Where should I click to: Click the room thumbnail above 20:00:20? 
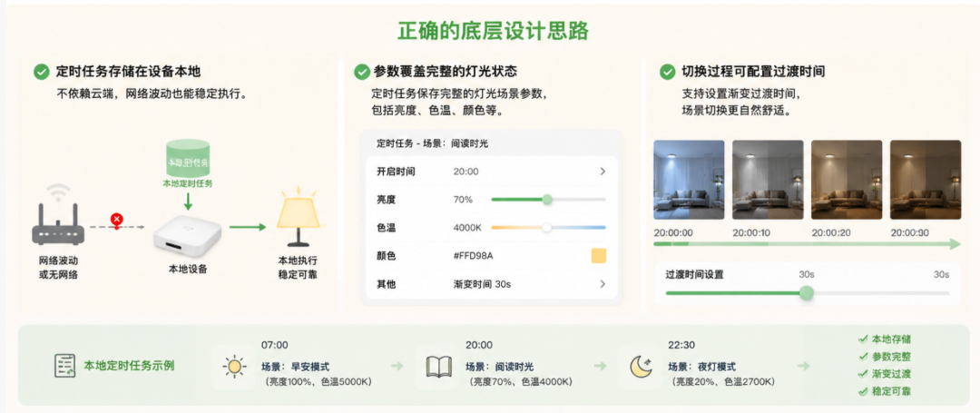(847, 180)
